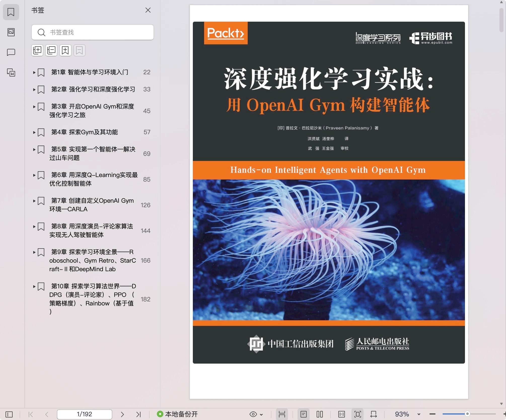
Task: Expand 第10章 探索学习算法世界 bookmark
Action: [34, 287]
